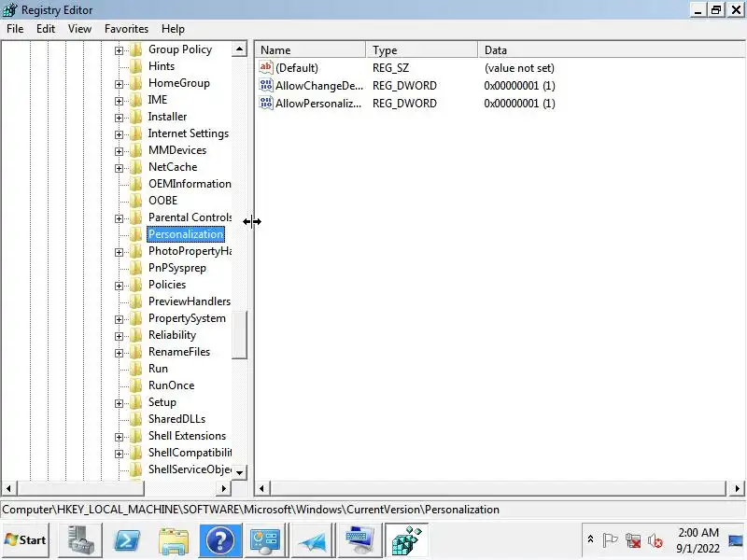Viewport: 747px width, 560px height.
Task: Open the Favorites menu
Action: [126, 29]
